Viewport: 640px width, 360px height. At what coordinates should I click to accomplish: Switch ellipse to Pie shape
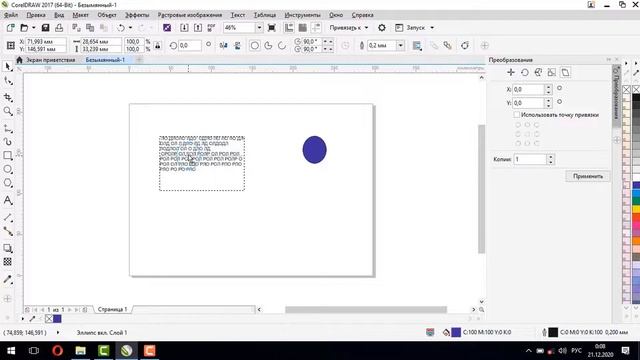268,46
